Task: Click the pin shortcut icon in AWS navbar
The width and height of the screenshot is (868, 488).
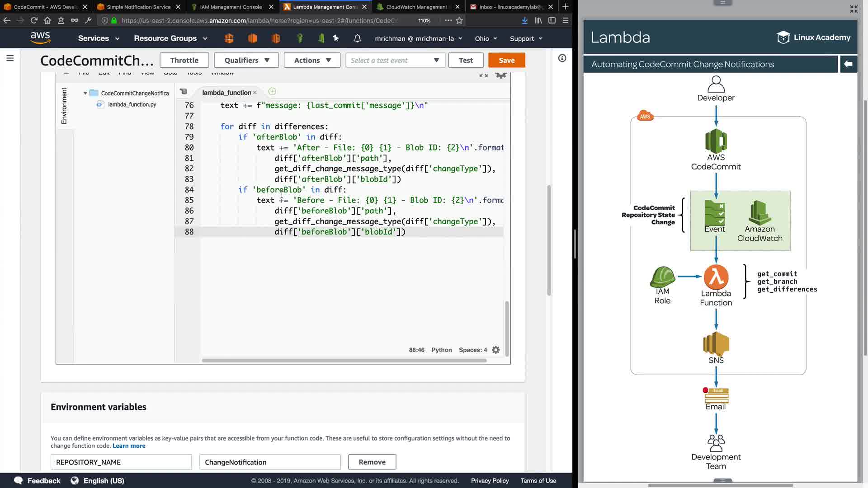Action: coord(335,38)
